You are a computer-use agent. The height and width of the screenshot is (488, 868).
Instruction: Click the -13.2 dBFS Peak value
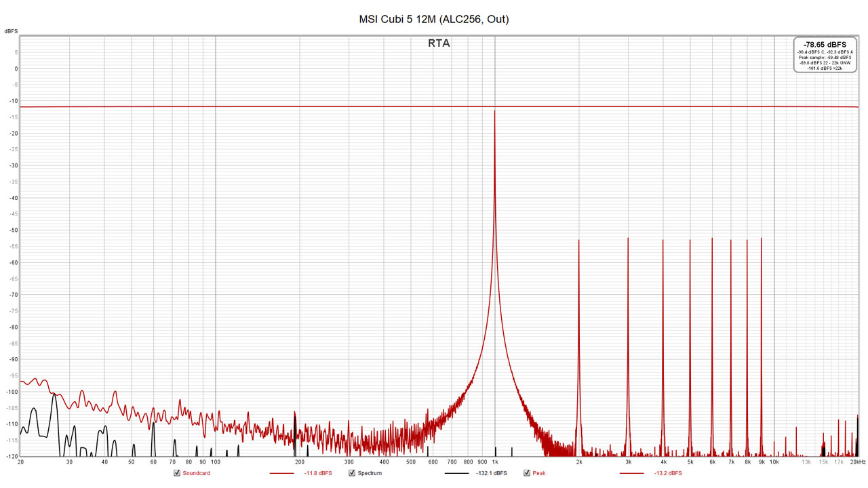pyautogui.click(x=668, y=473)
